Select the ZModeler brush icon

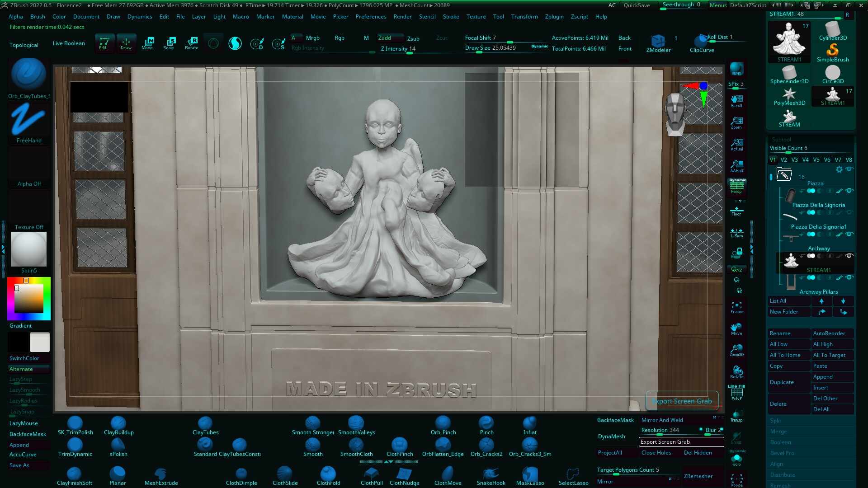(x=658, y=42)
